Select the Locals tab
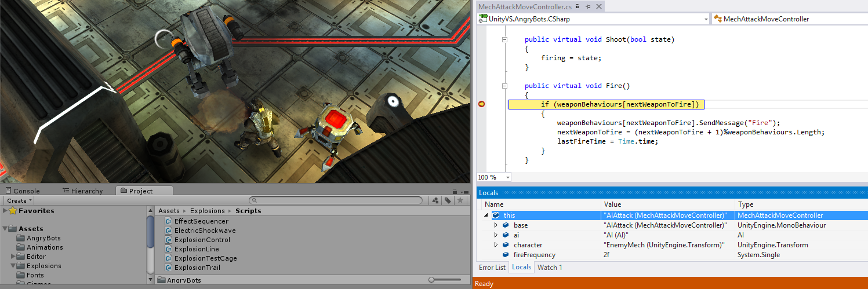Viewport: 868px width, 289px height. click(x=521, y=268)
